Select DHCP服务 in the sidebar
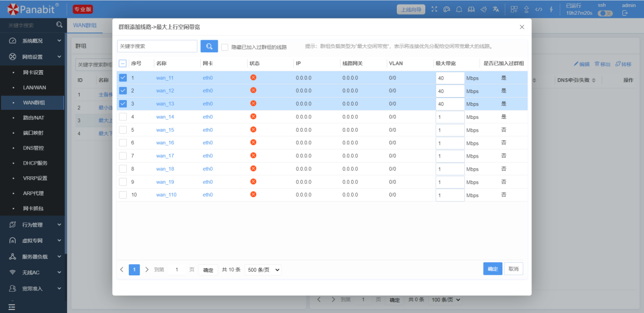Viewport: 644px width, 313px height. [x=36, y=163]
